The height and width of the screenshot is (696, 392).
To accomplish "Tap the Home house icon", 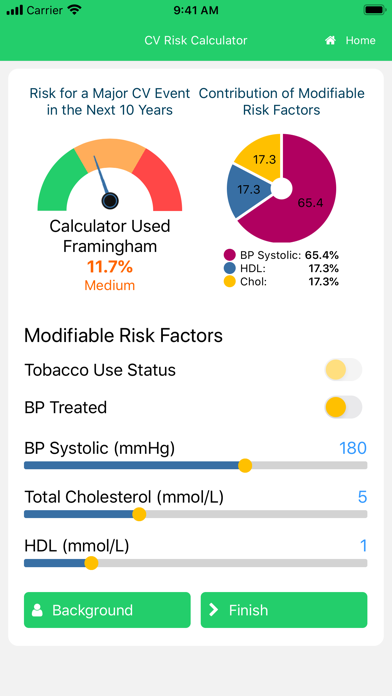I will 330,40.
